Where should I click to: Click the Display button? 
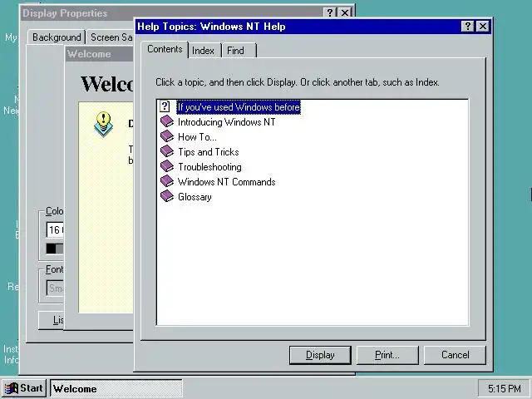coord(320,355)
